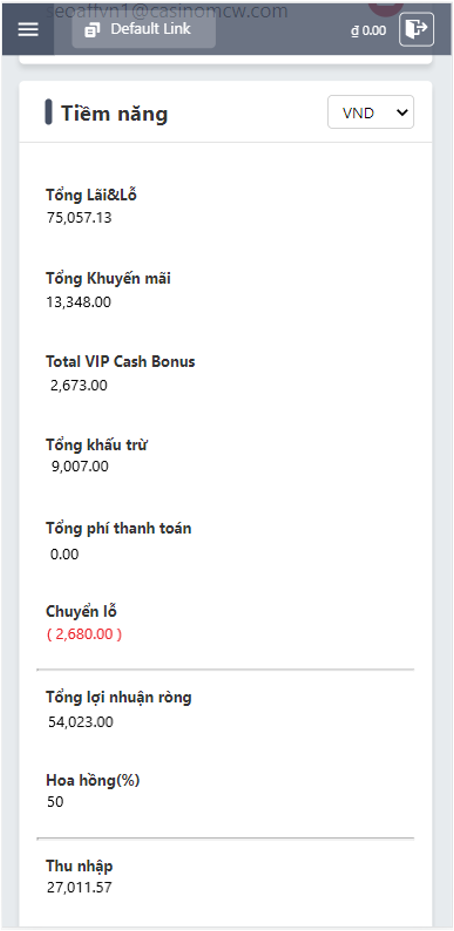This screenshot has height=931, width=454.
Task: Click the Default Link button
Action: [144, 28]
